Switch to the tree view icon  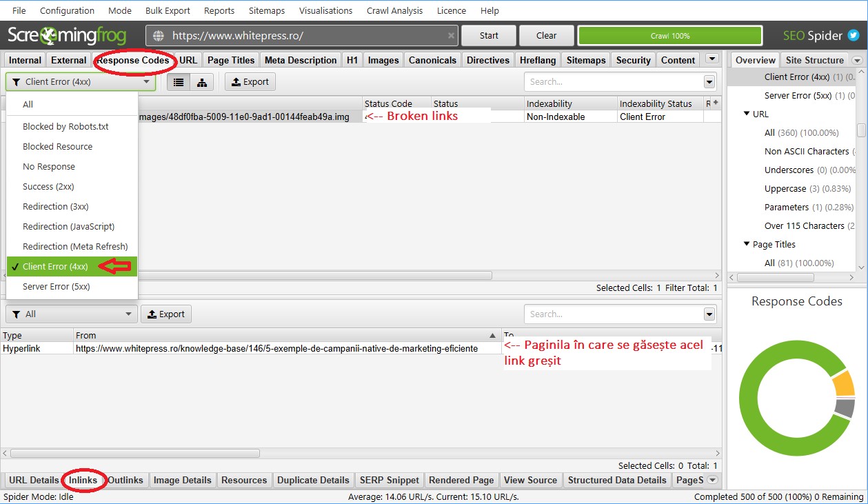click(x=202, y=82)
